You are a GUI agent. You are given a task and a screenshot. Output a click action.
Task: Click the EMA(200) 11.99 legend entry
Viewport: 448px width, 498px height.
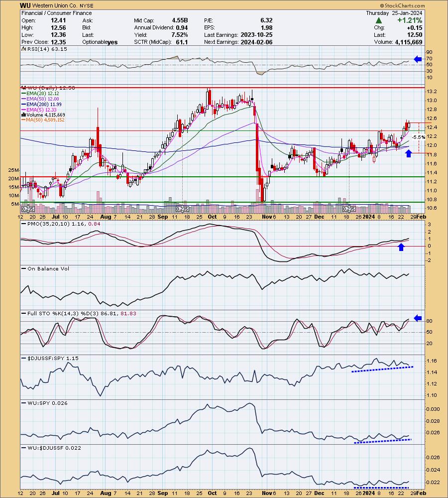coord(41,104)
